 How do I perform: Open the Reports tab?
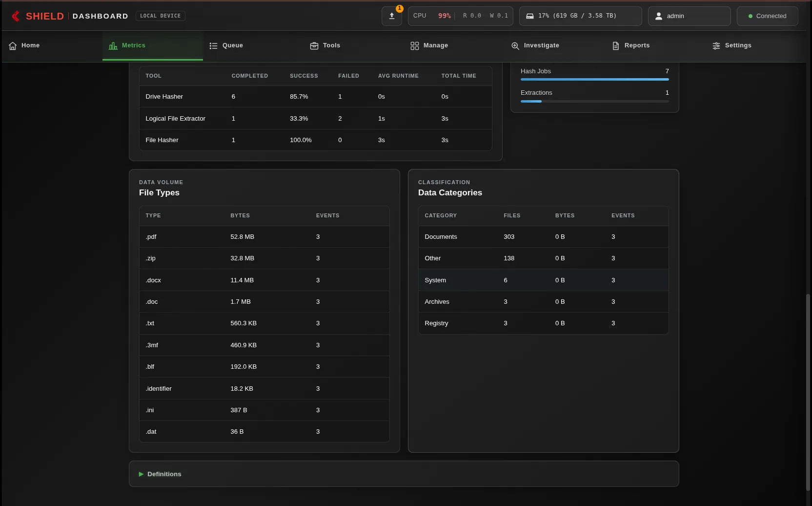[x=655, y=45]
